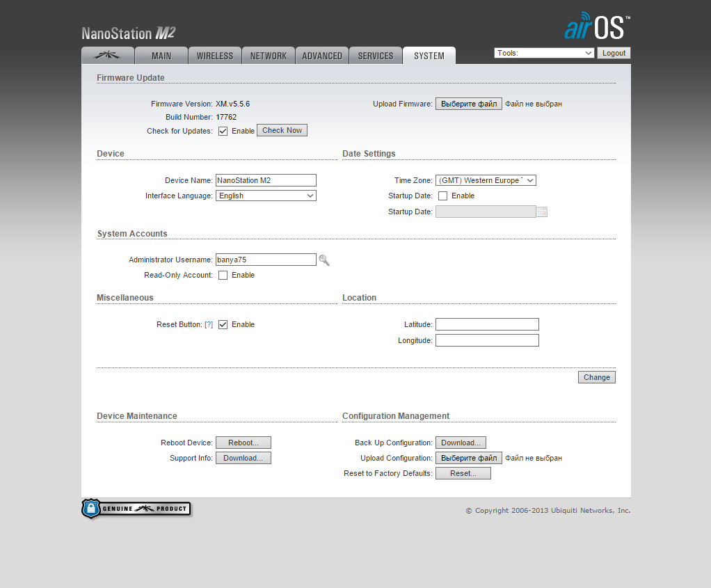Disable the Reset Button checkbox
The image size is (711, 588).
[x=223, y=325]
